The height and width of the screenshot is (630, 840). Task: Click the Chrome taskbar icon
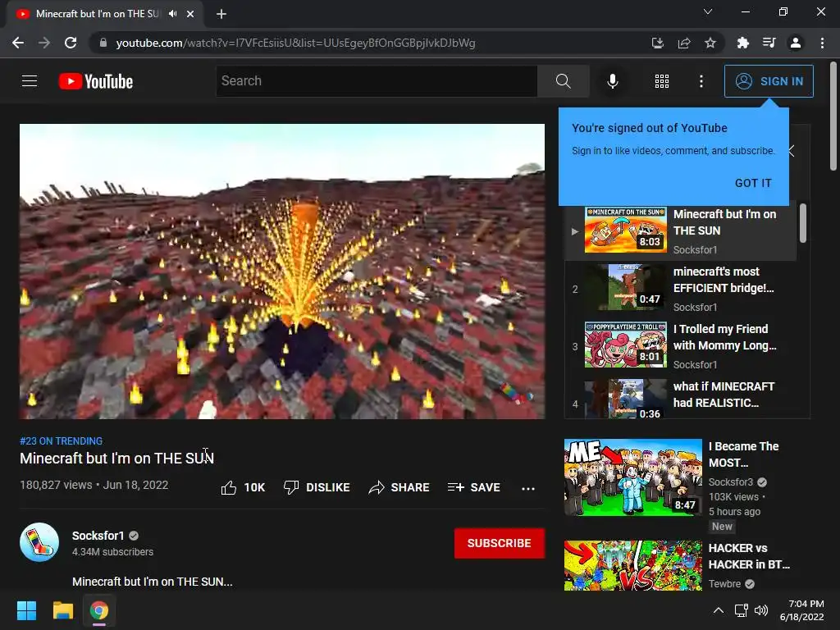(x=99, y=610)
